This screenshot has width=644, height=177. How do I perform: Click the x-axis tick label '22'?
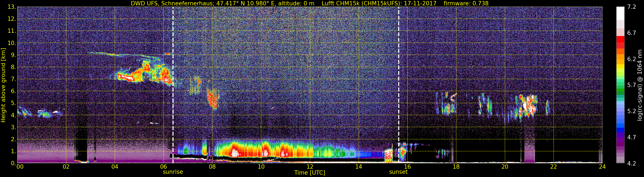554,167
